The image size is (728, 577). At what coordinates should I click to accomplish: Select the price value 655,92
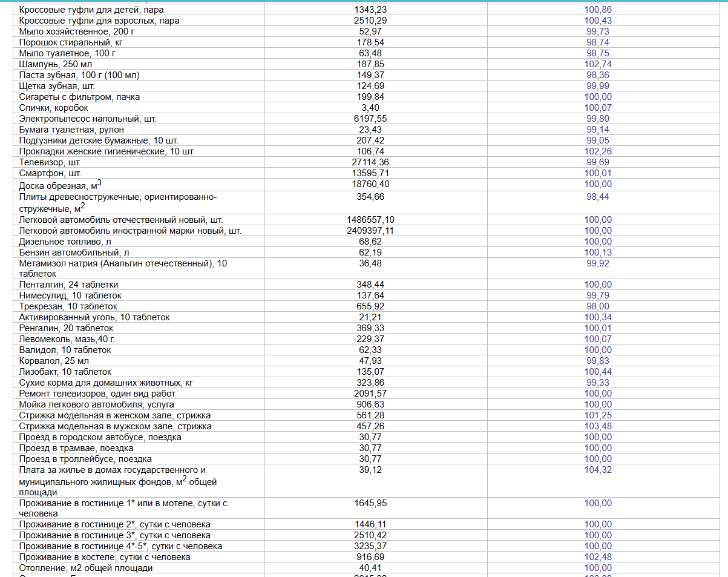[372, 306]
